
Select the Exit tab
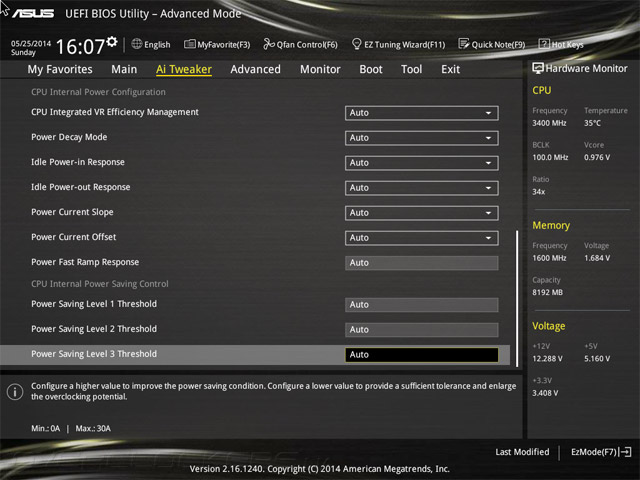450,69
